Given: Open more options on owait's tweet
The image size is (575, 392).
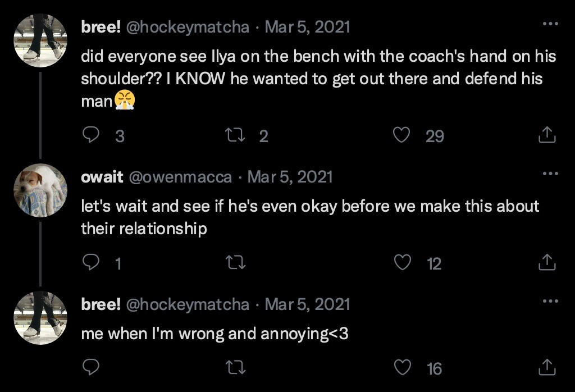Looking at the screenshot, I should pos(550,174).
